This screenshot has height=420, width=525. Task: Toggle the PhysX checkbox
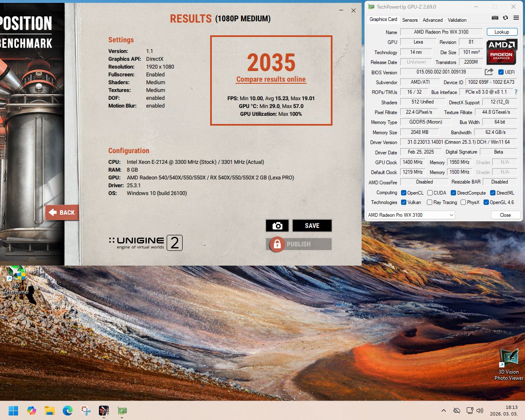coord(463,202)
